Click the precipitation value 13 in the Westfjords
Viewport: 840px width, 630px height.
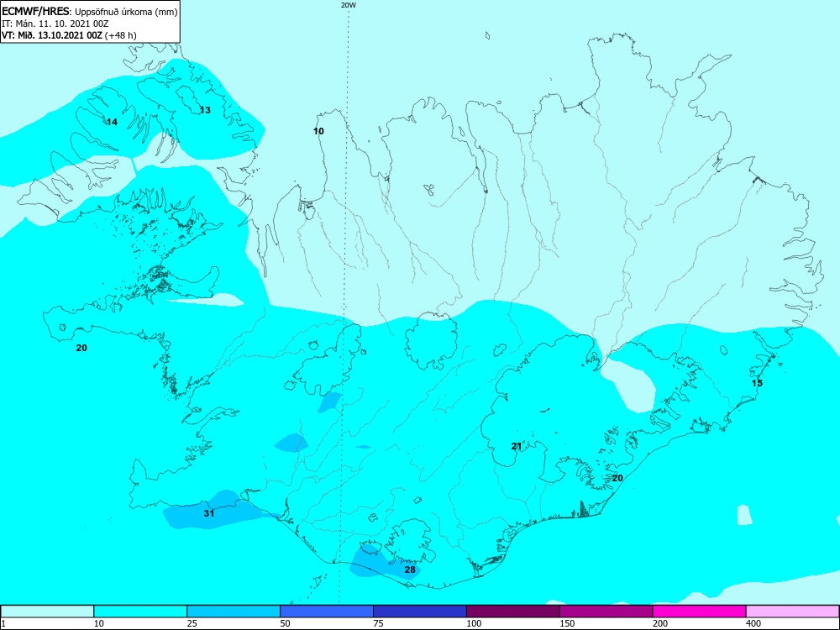(205, 110)
